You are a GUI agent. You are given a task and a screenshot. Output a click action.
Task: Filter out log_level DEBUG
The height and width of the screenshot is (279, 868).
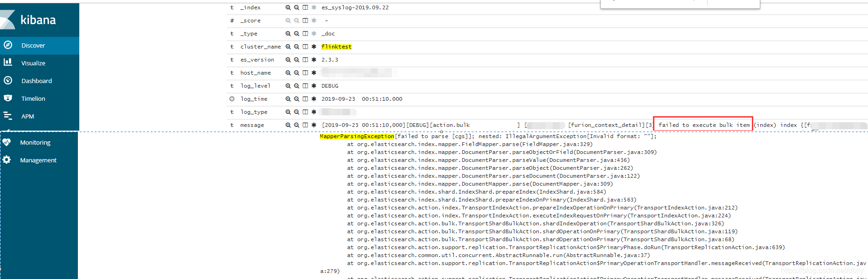[297, 86]
